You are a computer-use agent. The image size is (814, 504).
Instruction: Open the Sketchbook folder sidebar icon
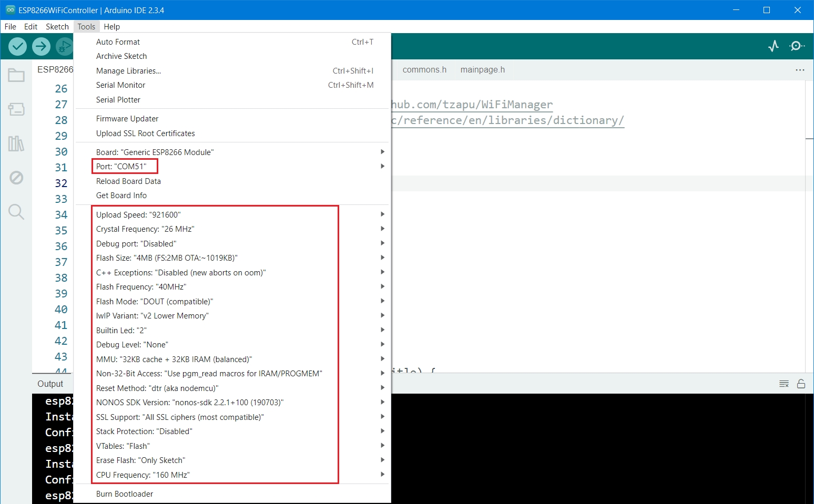16,76
